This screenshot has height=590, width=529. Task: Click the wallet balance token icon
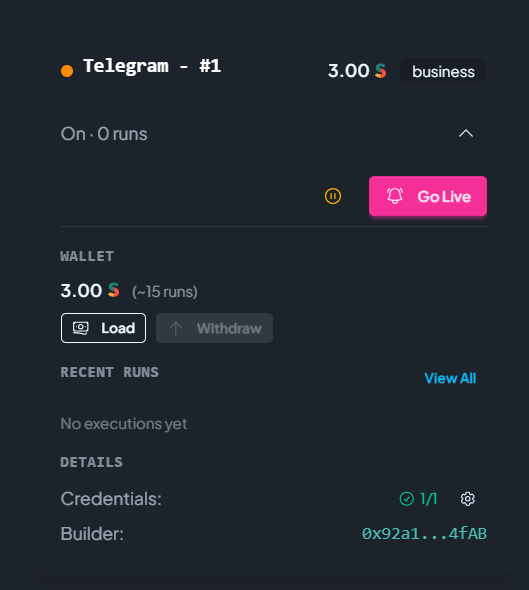(114, 290)
